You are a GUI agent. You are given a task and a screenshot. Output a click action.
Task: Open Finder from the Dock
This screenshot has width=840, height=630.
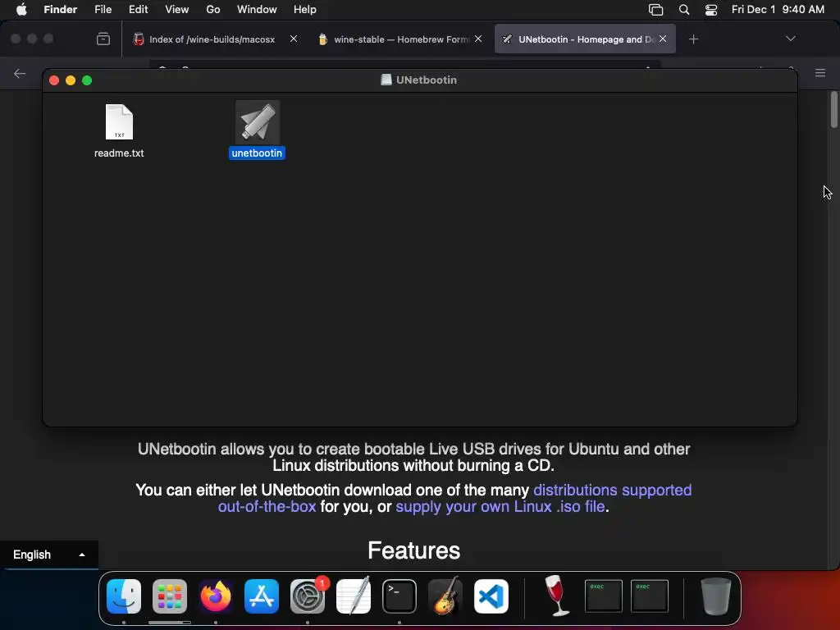pyautogui.click(x=124, y=596)
